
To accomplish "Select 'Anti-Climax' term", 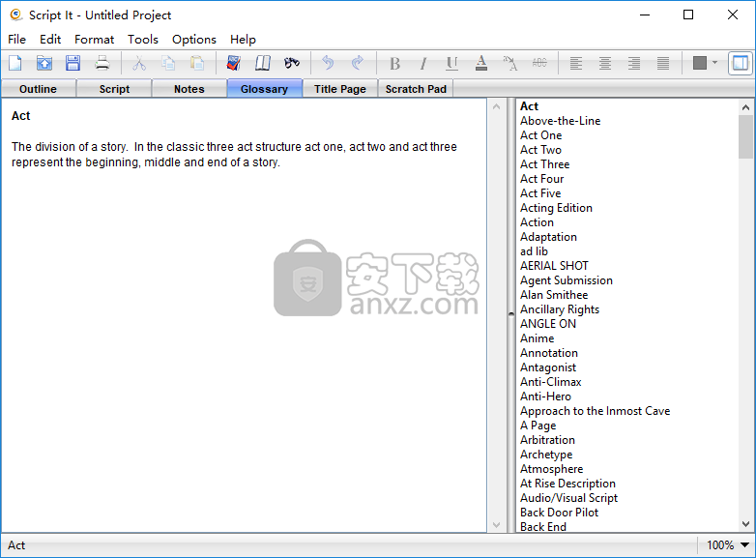I will tap(551, 382).
